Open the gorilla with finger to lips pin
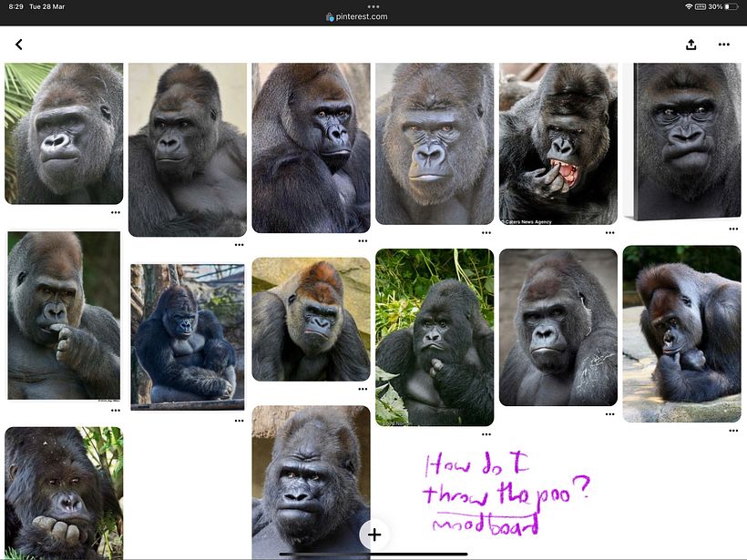Viewport: 747px width, 560px height. tap(64, 316)
